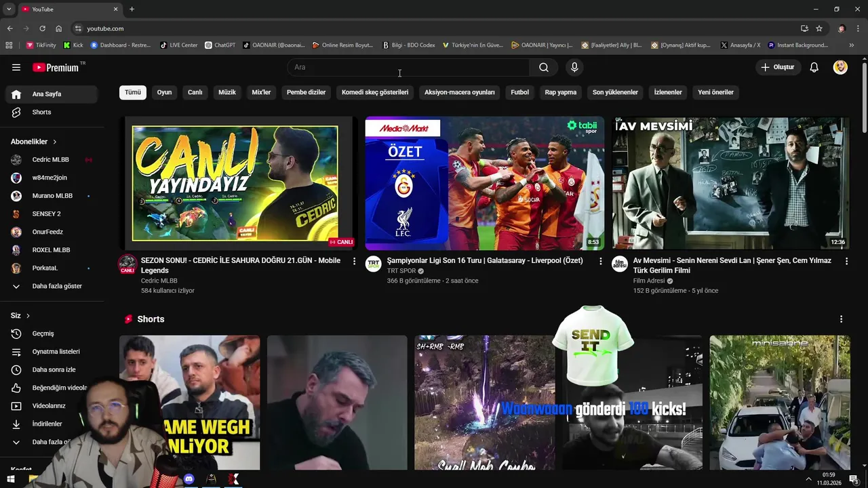Select the Futbol filter chip
This screenshot has width=868, height=488.
520,92
